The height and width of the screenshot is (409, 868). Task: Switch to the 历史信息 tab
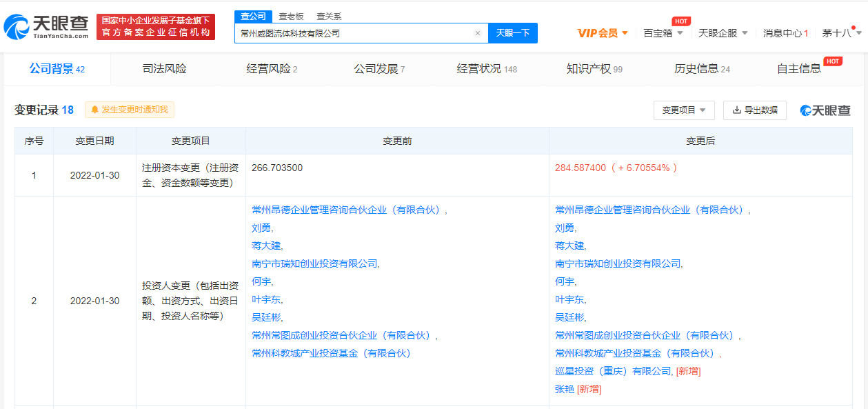(x=702, y=69)
